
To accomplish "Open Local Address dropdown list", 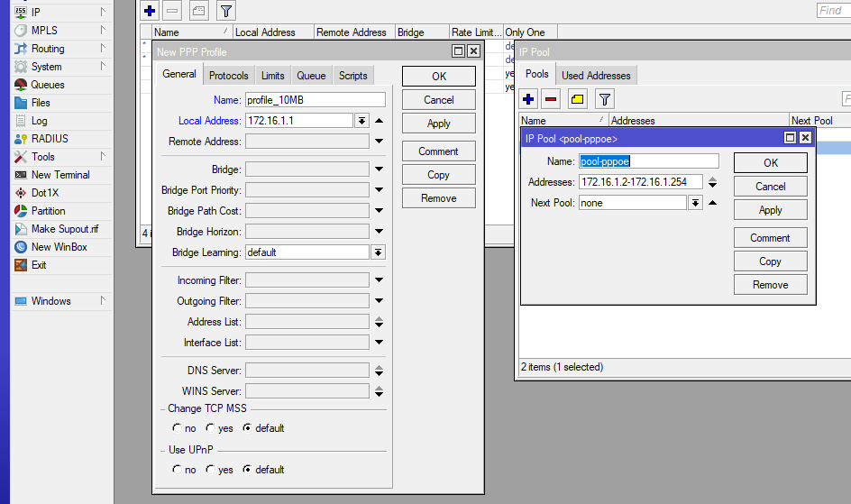I will [x=361, y=121].
